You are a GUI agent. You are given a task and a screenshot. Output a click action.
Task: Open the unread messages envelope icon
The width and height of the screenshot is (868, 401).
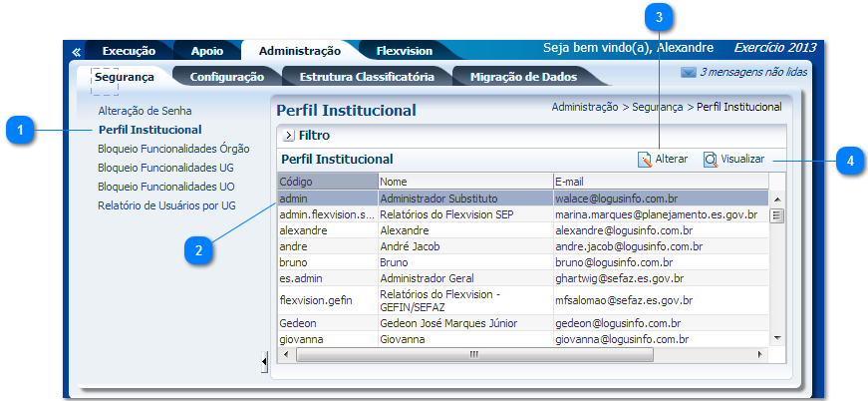(x=688, y=73)
